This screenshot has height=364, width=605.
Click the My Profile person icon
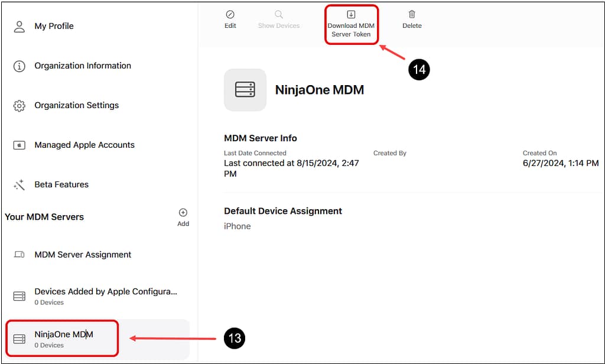pyautogui.click(x=19, y=27)
